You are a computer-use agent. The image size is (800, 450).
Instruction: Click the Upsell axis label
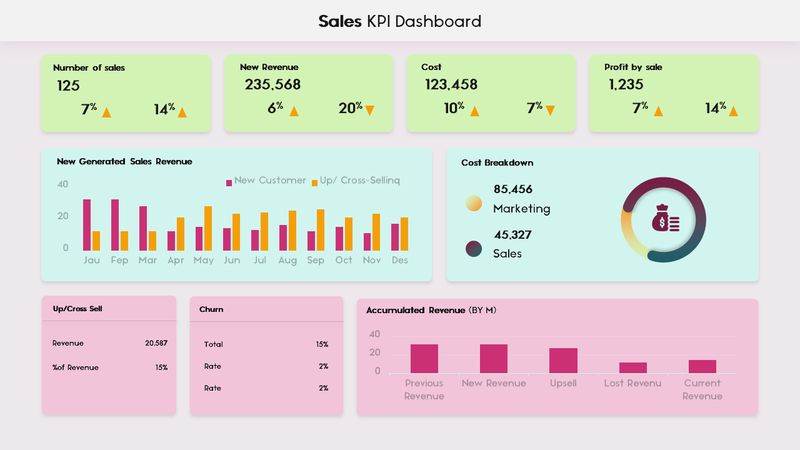pos(563,383)
